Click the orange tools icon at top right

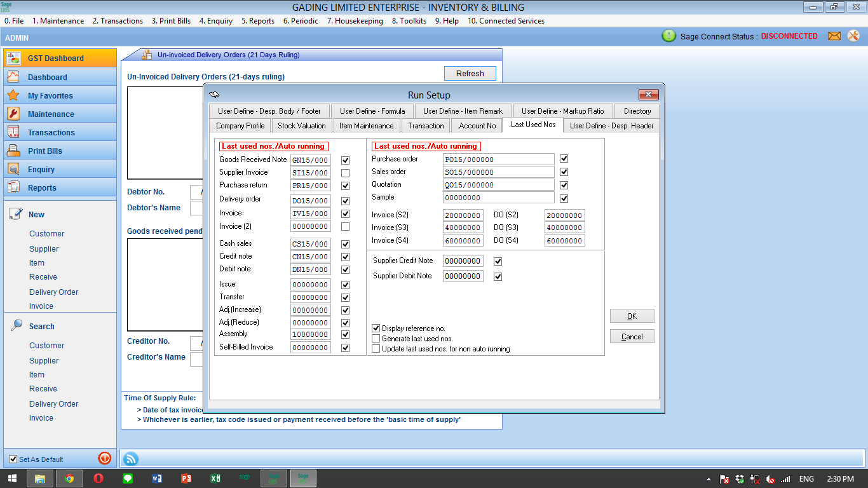click(x=853, y=36)
